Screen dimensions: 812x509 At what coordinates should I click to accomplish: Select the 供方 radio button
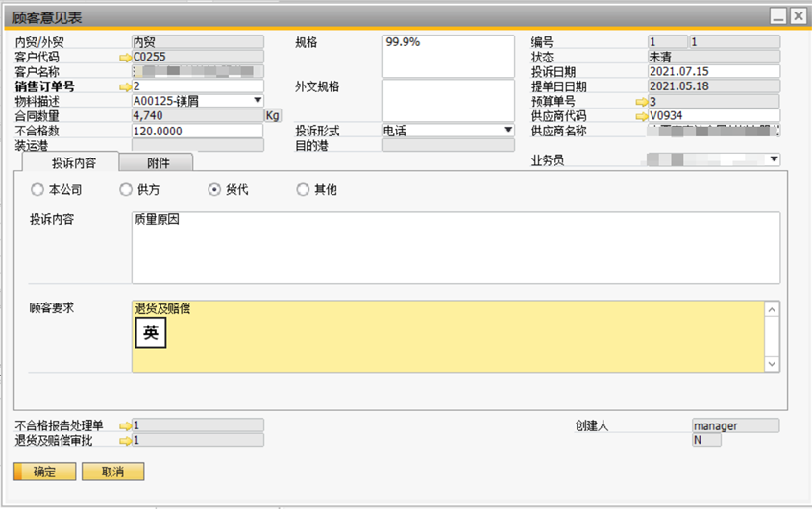tap(126, 189)
